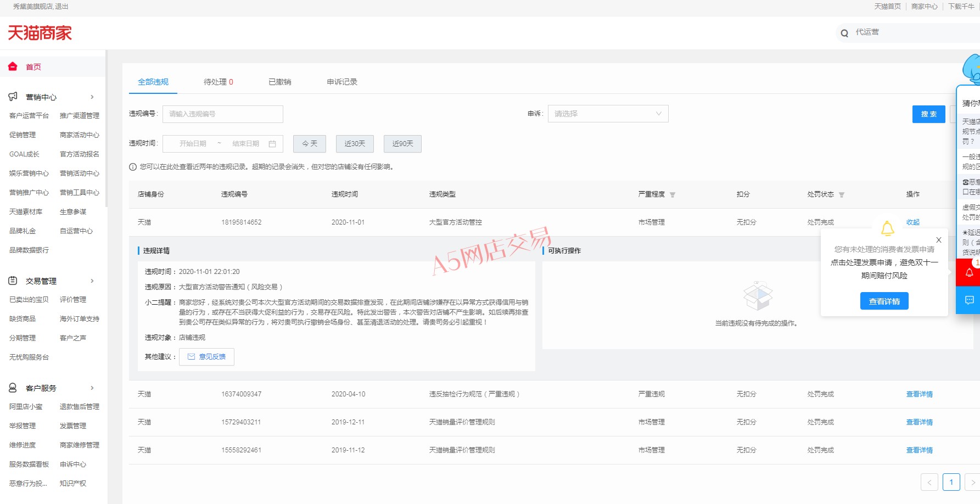Click the blue 搜索 button
Viewport: 980px width, 504px height.
point(929,114)
